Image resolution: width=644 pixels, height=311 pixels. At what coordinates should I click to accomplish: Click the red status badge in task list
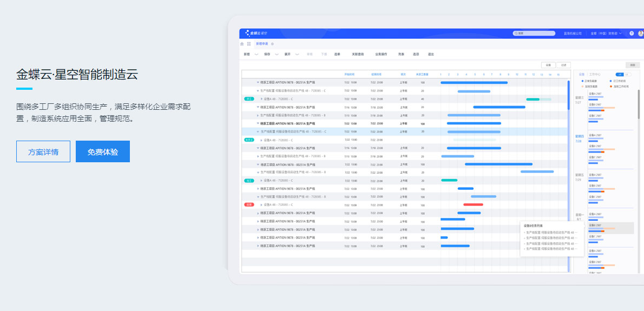(249, 205)
